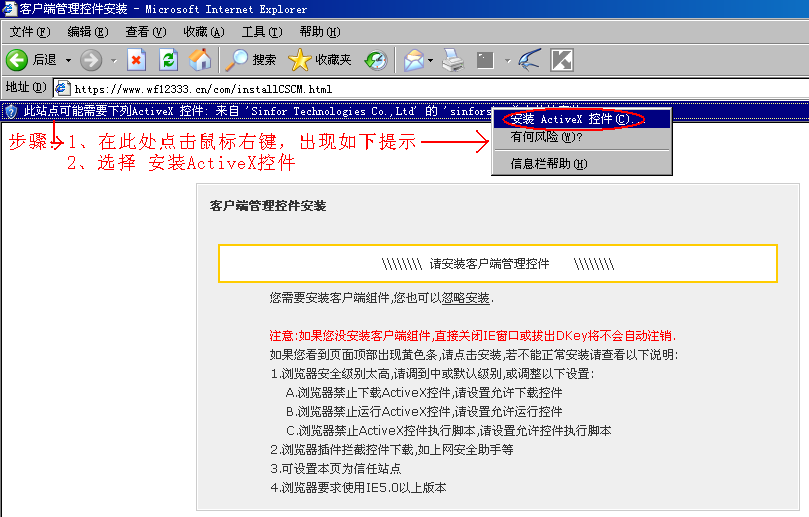Screen dimensions: 809x517
Task: Choose 有何风险 in the context menu
Action: click(546, 137)
